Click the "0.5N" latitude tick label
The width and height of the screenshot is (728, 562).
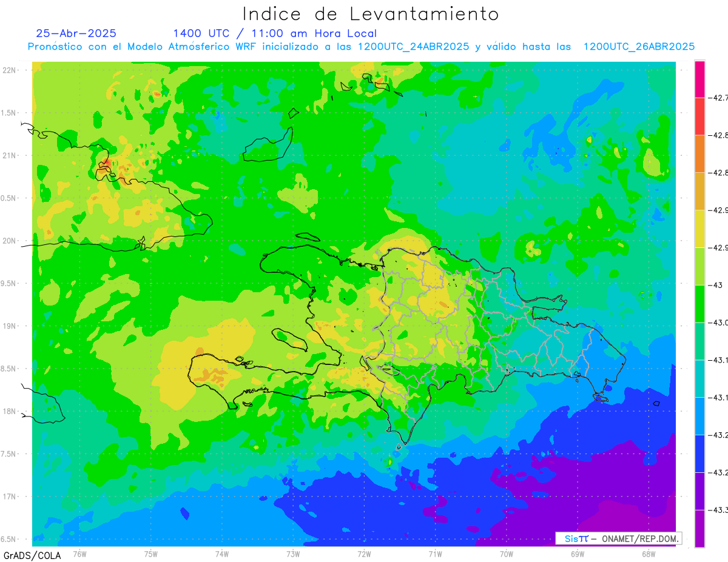click(x=9, y=198)
